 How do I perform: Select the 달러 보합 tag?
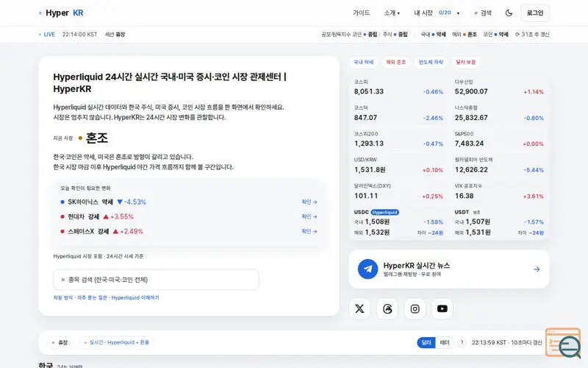pos(466,63)
